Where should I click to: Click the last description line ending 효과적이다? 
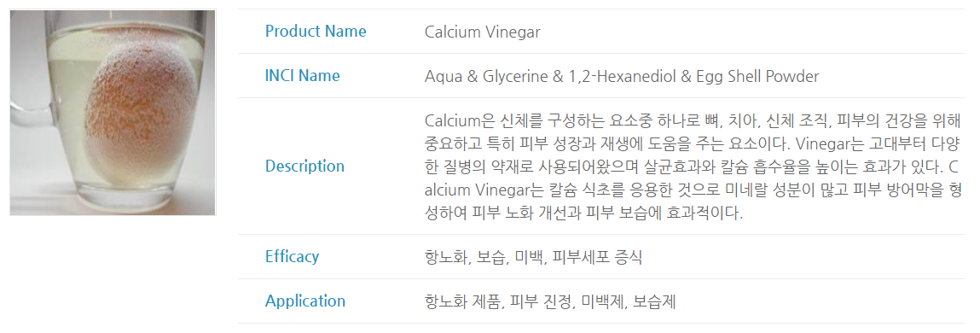click(583, 213)
